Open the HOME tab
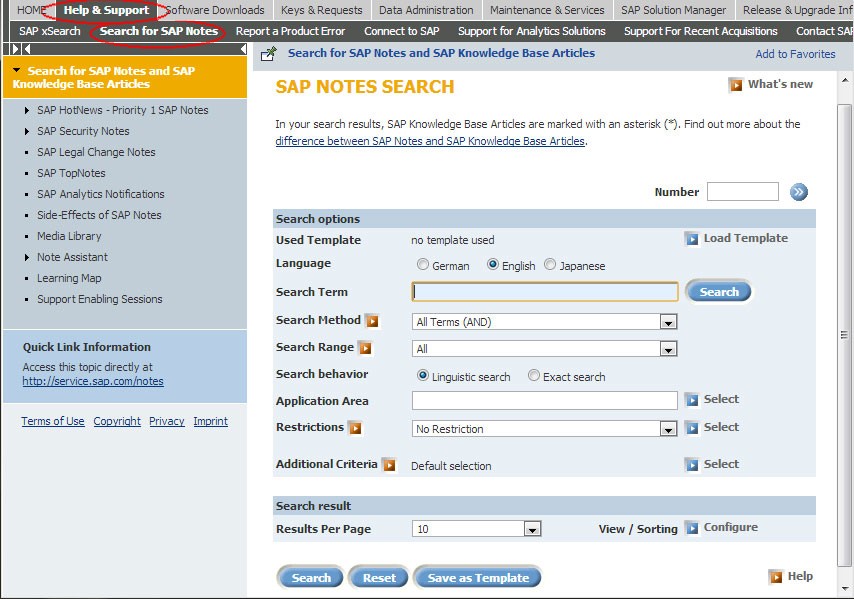The width and height of the screenshot is (854, 599). point(31,10)
